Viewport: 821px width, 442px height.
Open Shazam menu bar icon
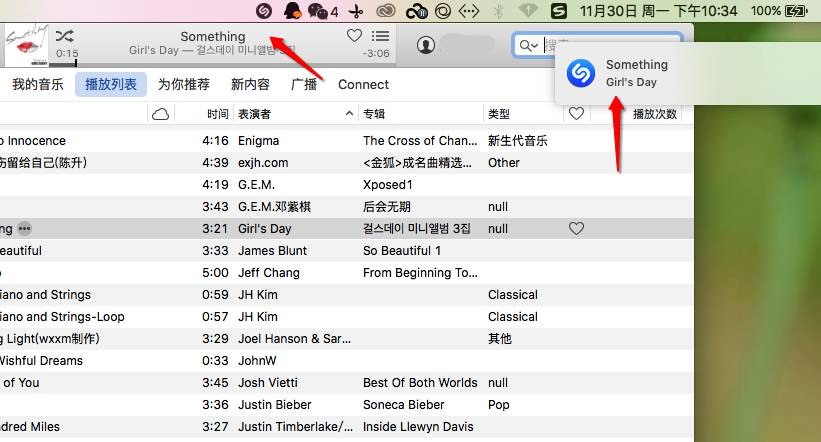tap(264, 10)
